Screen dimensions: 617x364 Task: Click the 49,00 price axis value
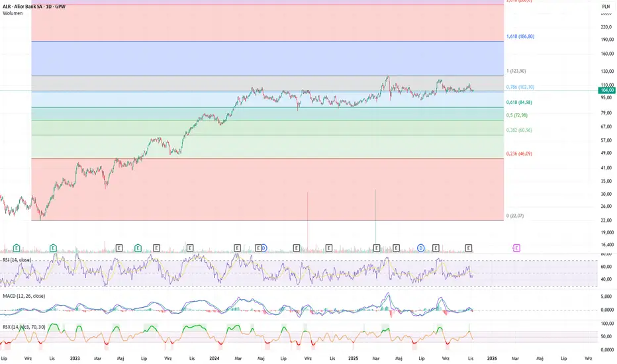click(606, 153)
